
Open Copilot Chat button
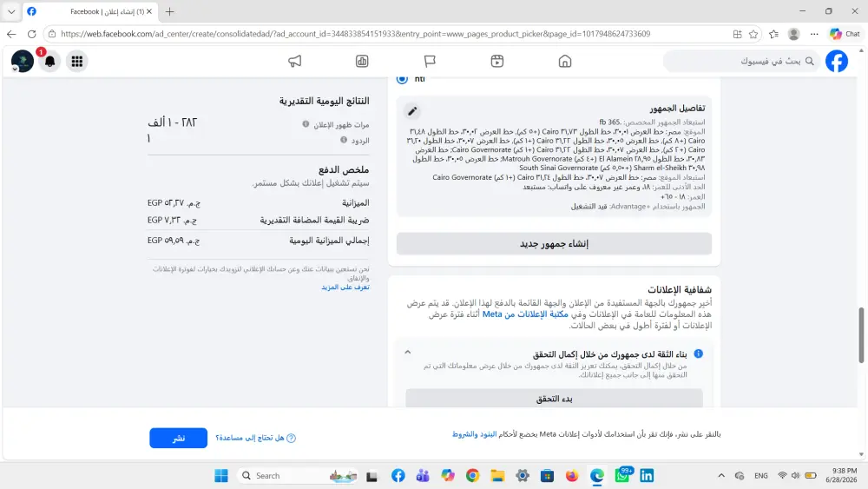click(845, 34)
